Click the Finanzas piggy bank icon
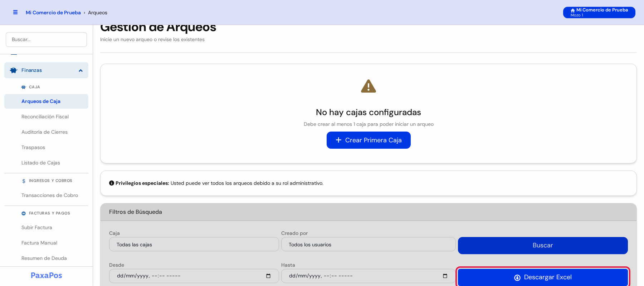Viewport: 644px width, 286px height. 14,70
